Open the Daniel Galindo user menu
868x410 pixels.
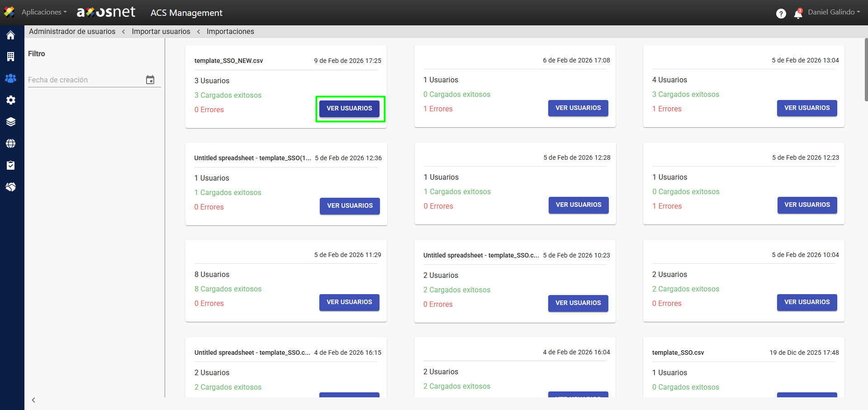click(834, 12)
